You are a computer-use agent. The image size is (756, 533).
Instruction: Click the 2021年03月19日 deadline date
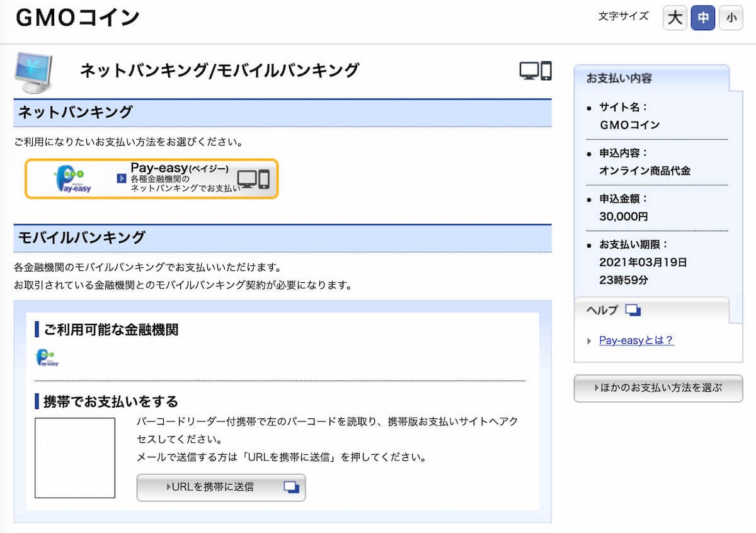pos(643,262)
